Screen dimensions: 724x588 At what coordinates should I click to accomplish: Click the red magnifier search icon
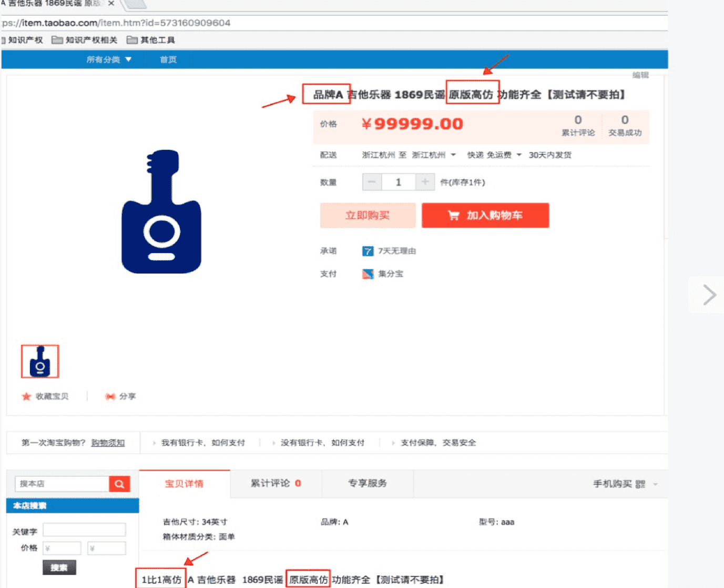pyautogui.click(x=119, y=484)
